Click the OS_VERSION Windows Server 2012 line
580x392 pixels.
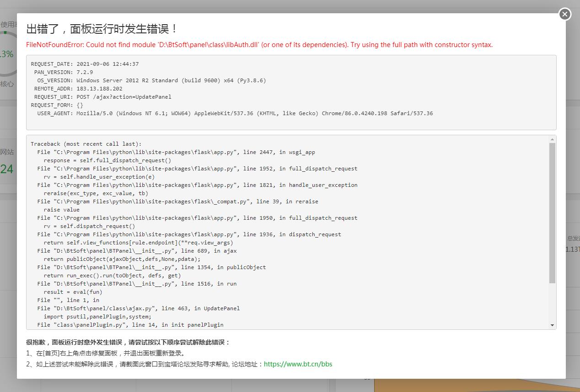pyautogui.click(x=151, y=80)
